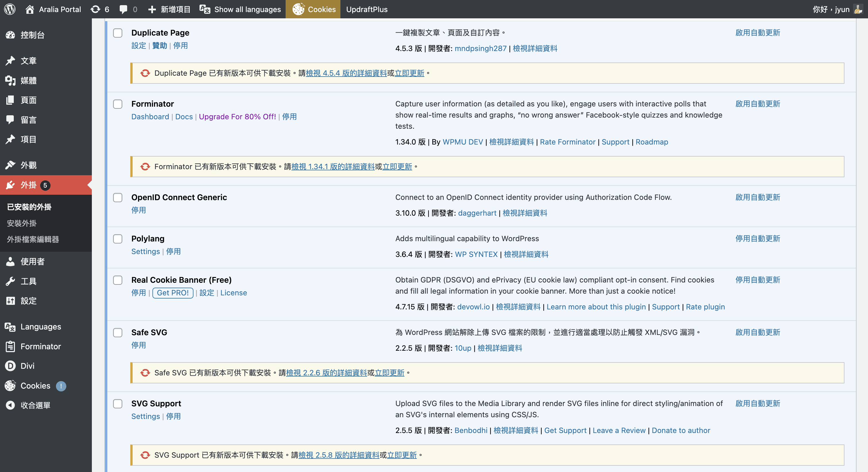Image resolution: width=868 pixels, height=472 pixels.
Task: Click the Get PRO! button
Action: (x=173, y=293)
